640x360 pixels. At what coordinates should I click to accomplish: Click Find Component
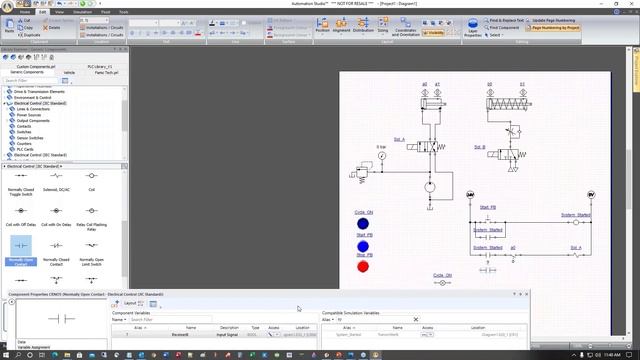pos(502,27)
